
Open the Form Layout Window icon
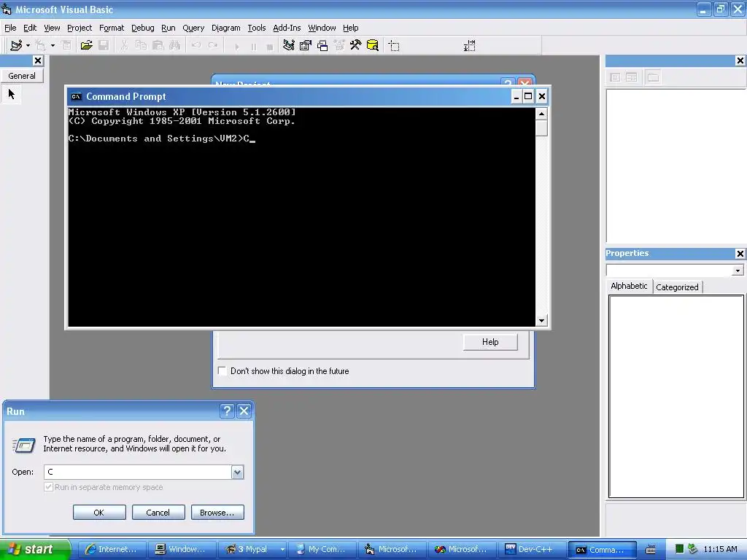pyautogui.click(x=322, y=46)
